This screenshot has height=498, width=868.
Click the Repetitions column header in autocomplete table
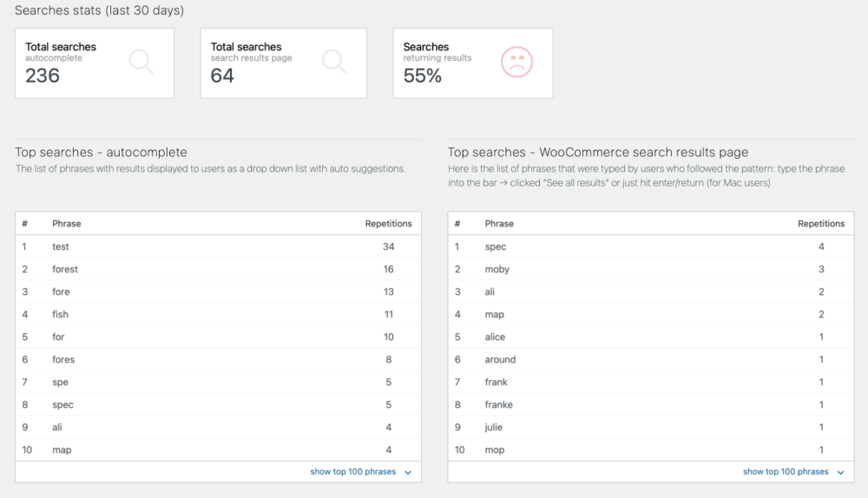[388, 224]
